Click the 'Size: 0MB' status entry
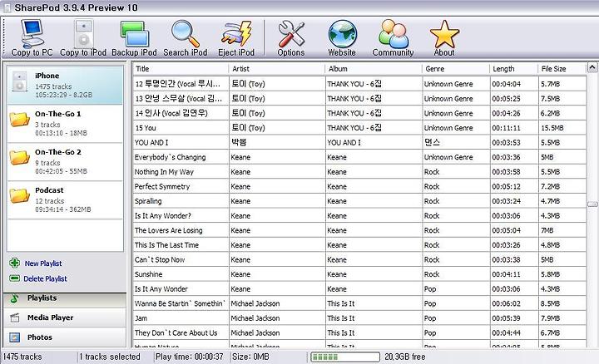The height and width of the screenshot is (364, 599). click(250, 357)
